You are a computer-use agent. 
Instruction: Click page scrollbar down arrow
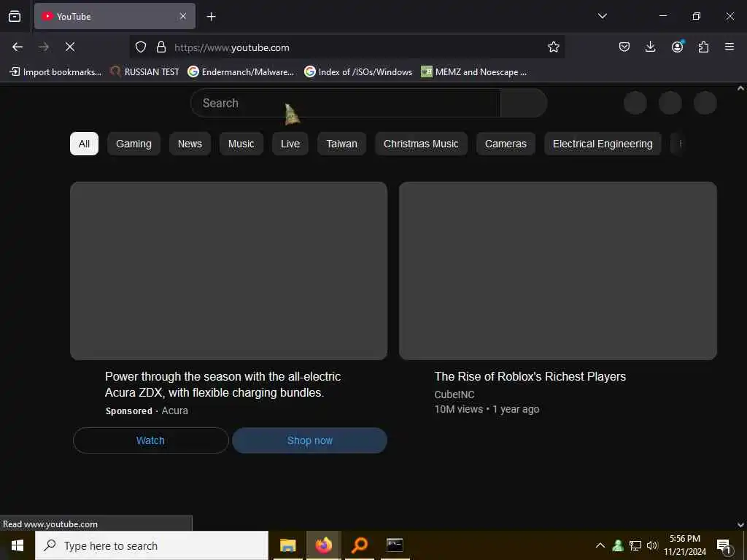point(740,525)
